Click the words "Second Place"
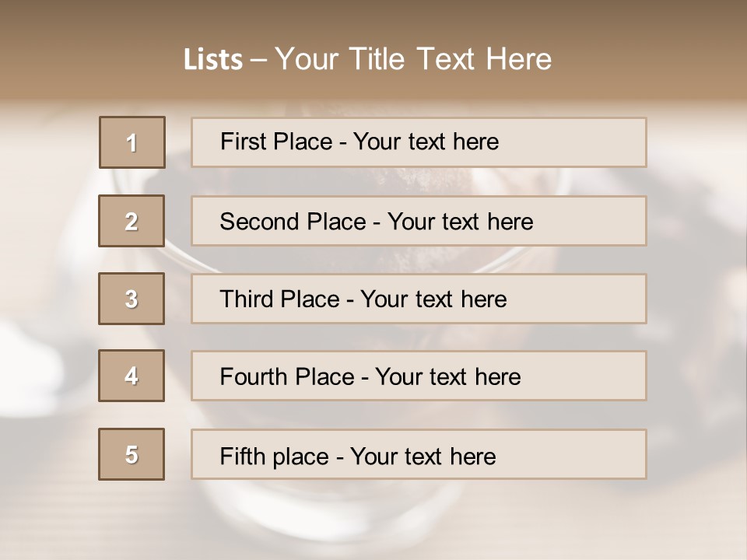 292,222
